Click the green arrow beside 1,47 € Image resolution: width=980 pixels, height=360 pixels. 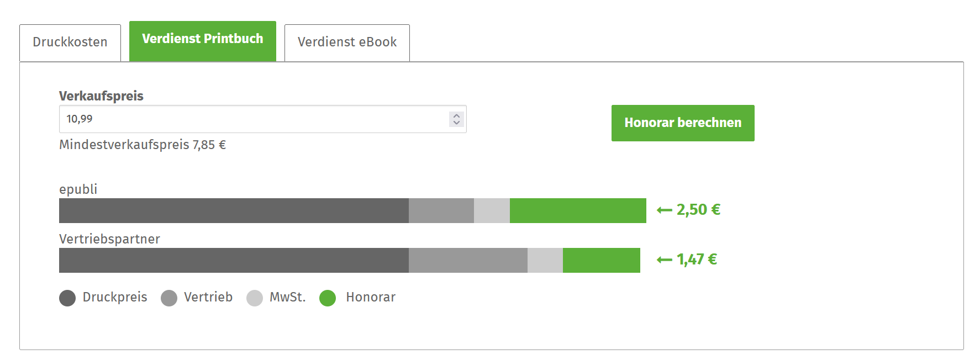[x=664, y=260]
